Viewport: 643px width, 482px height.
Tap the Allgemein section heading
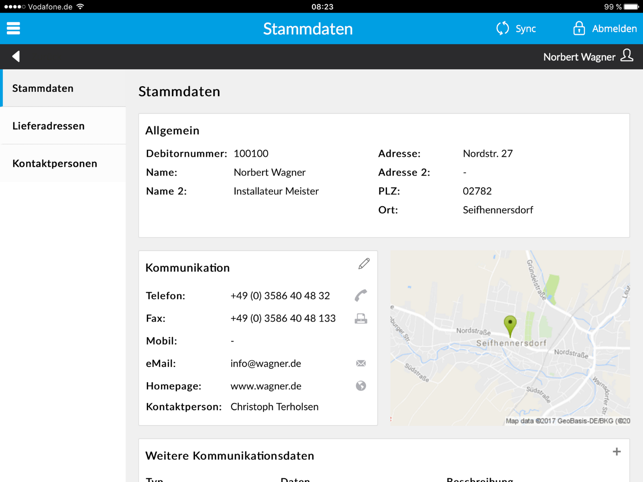pyautogui.click(x=172, y=130)
